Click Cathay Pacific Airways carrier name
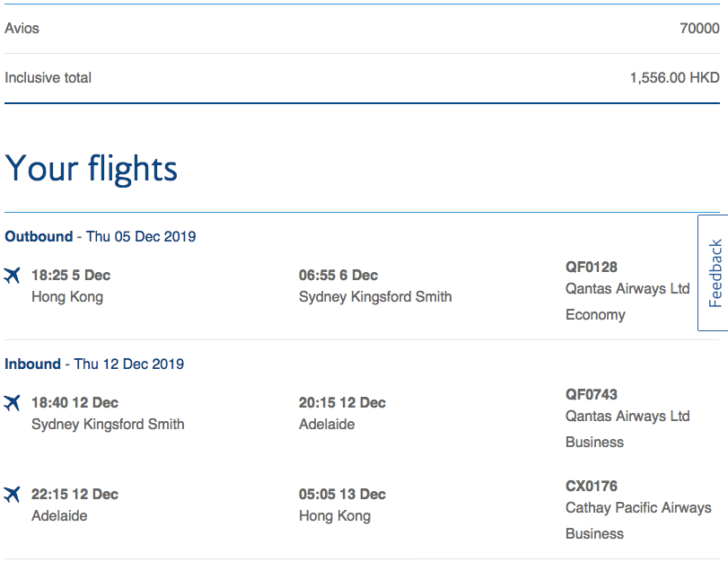Screen dimensions: 728x562 (638, 507)
